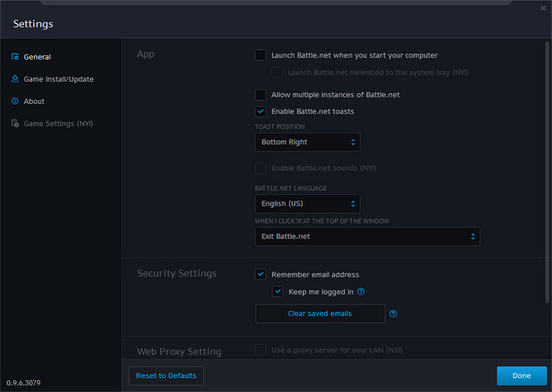Expand the Exit Battle.net close-behavior dropdown
This screenshot has width=552, height=392.
tap(367, 236)
